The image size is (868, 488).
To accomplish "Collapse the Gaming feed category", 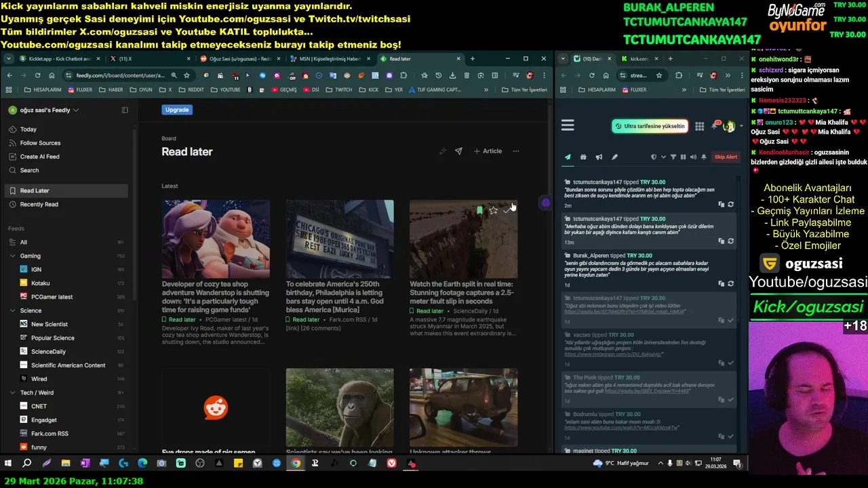I will coord(13,256).
